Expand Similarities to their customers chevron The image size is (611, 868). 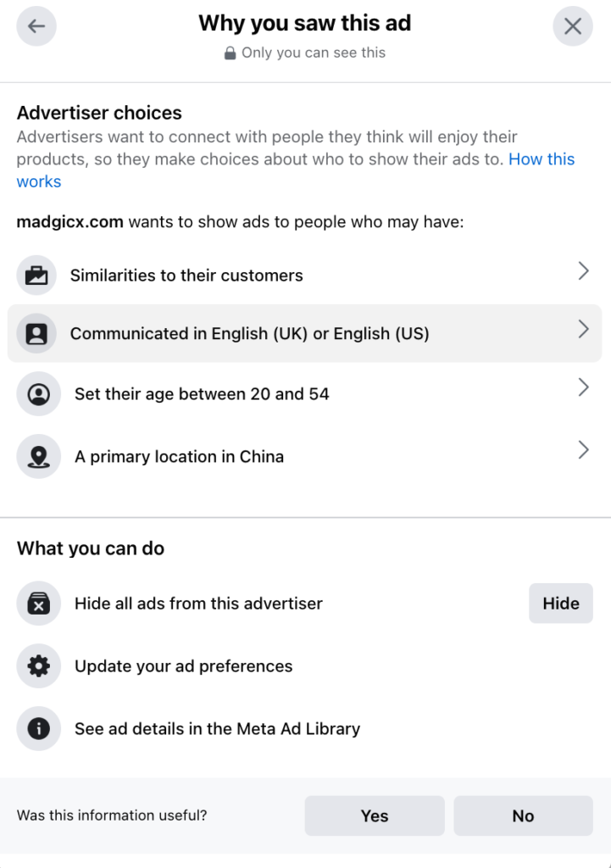click(583, 271)
